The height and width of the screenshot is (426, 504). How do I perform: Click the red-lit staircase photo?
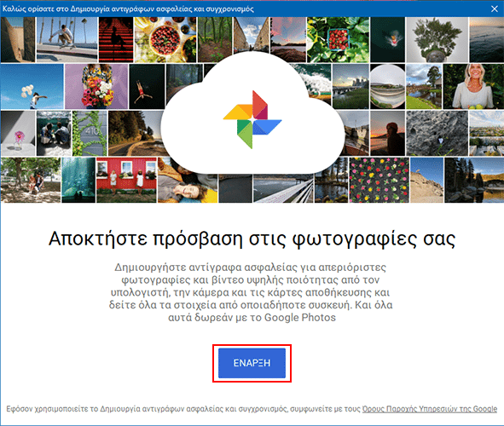116,39
